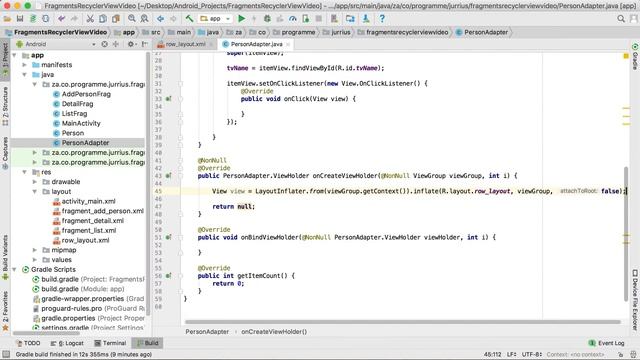Collapse the java folder node

25,75
